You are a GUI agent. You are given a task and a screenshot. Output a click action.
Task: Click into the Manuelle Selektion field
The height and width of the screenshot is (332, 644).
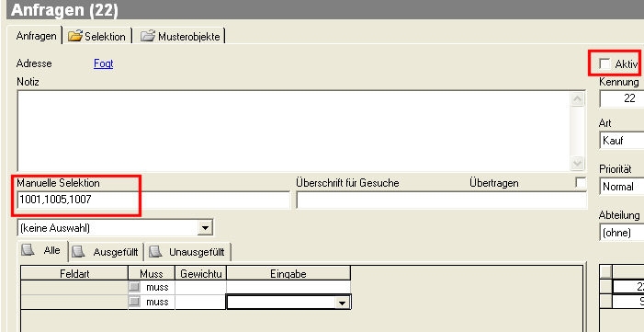click(x=153, y=200)
